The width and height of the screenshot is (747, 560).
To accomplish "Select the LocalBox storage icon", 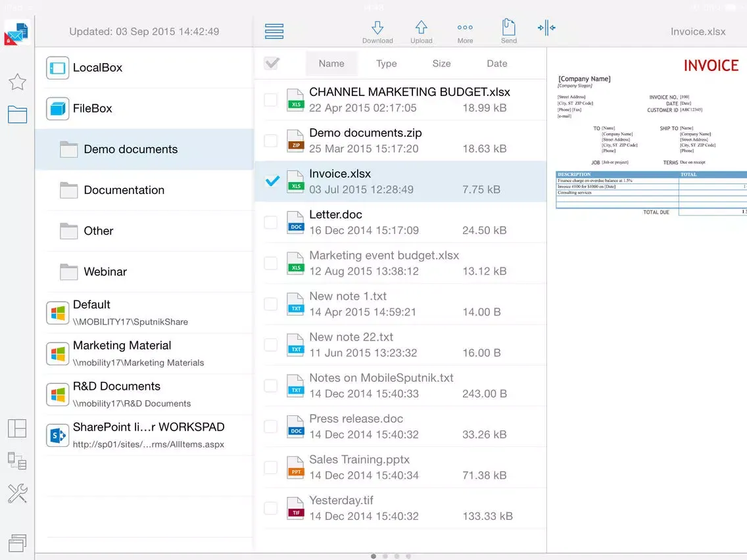I will tap(58, 68).
